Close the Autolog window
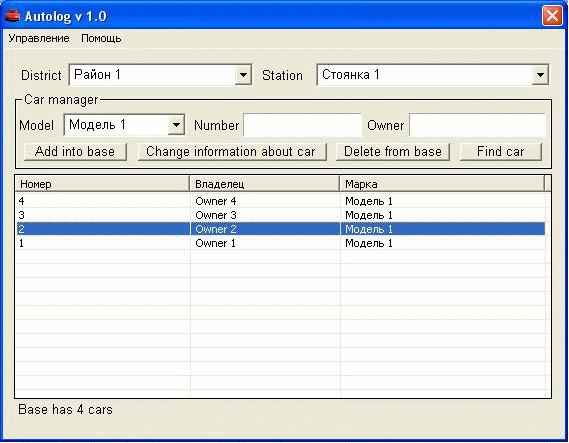Screen dimensions: 569x443 [552, 16]
